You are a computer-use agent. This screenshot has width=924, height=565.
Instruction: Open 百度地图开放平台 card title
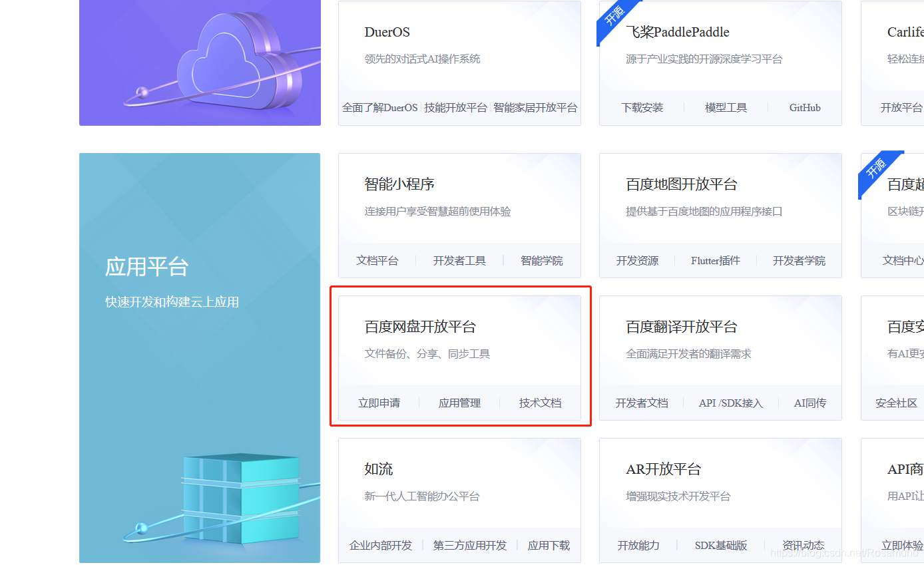682,184
